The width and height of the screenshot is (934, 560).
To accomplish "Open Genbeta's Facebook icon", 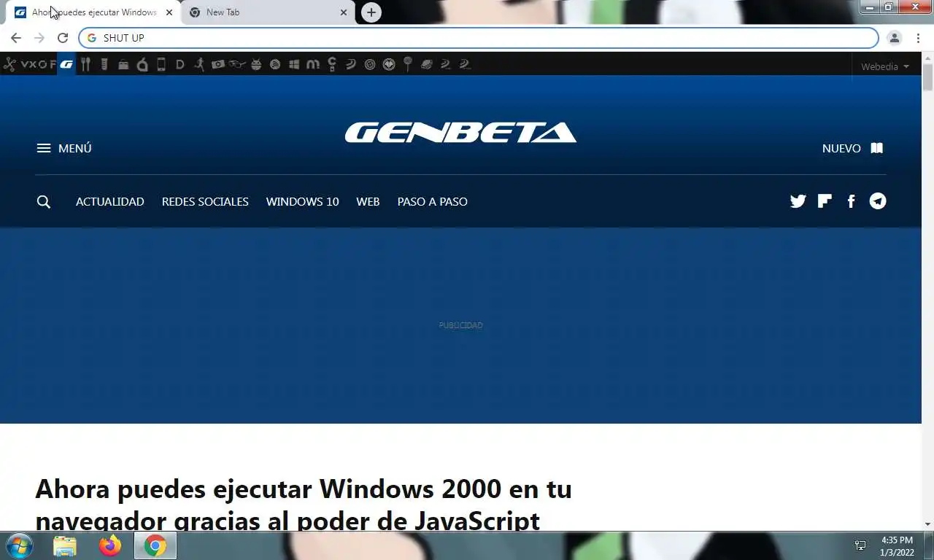I will [851, 201].
